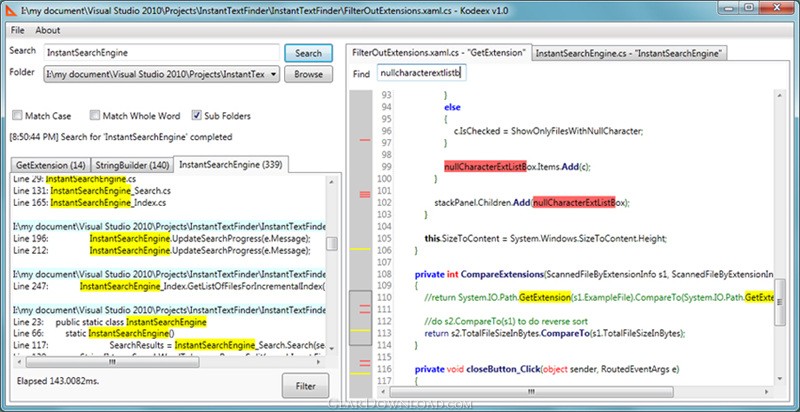Image resolution: width=800 pixels, height=412 pixels.
Task: Click the code editor scroll down arrow
Action: tap(779, 378)
